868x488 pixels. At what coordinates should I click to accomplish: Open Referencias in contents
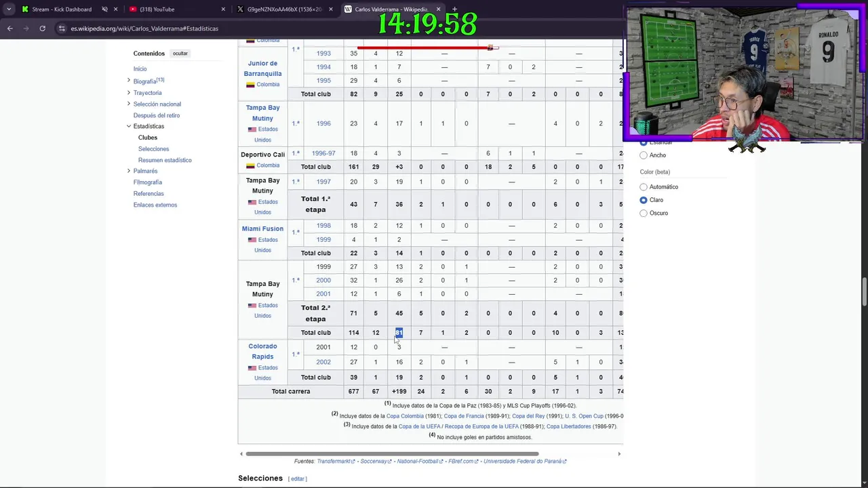point(149,194)
